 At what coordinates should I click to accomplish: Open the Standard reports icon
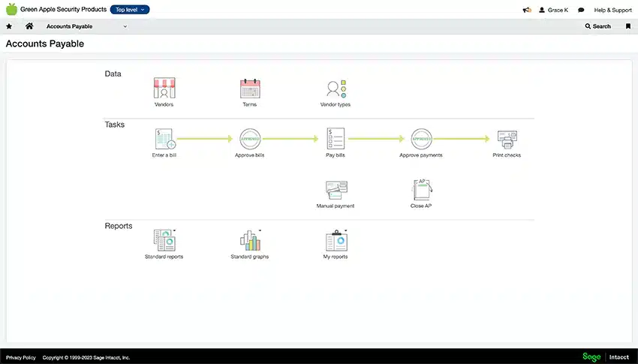pos(164,240)
